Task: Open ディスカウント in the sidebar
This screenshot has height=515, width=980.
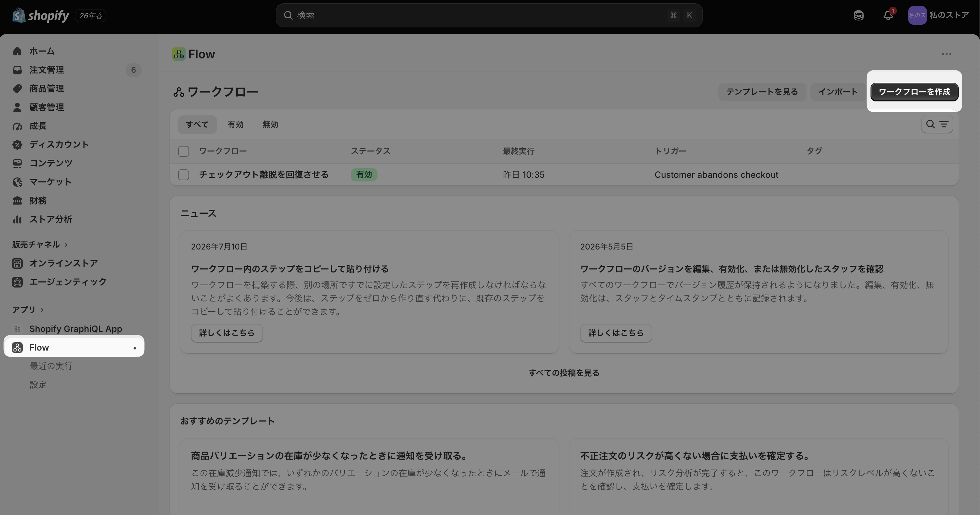Action: click(59, 144)
